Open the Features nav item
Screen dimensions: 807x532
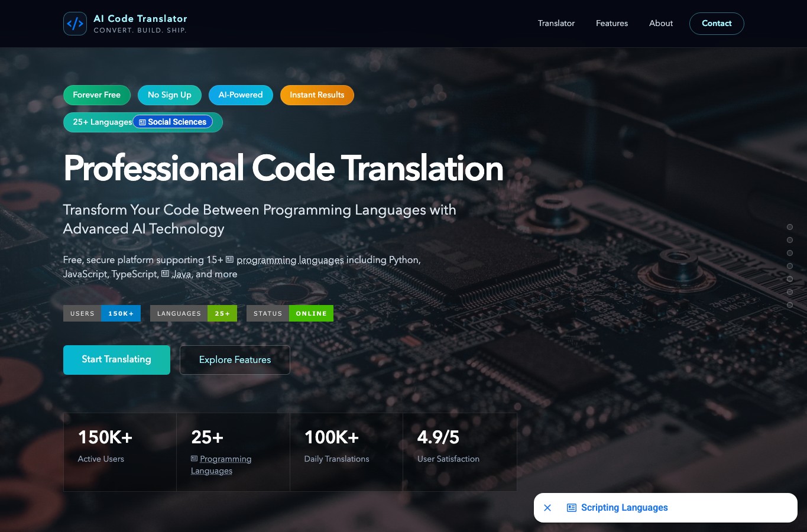point(612,23)
